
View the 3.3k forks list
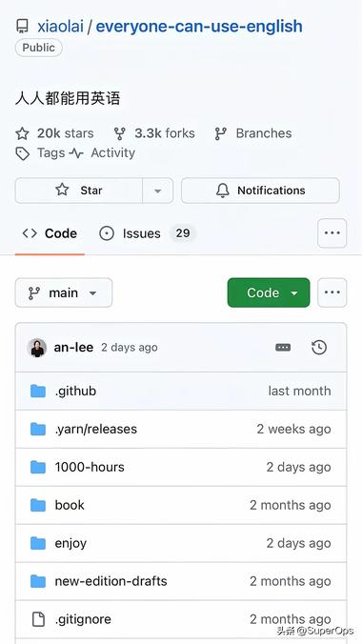165,133
